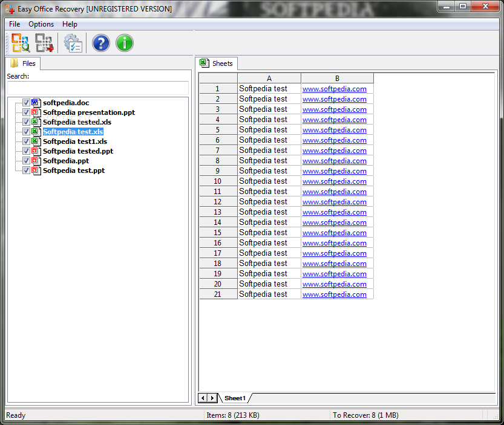Minimize the Easy Office Recovery window
The width and height of the screenshot is (504, 425).
447,6
